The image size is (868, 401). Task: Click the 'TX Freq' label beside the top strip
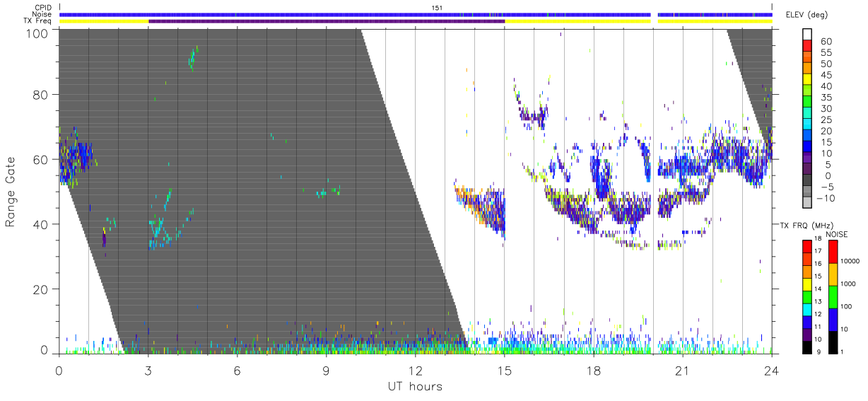(38, 21)
